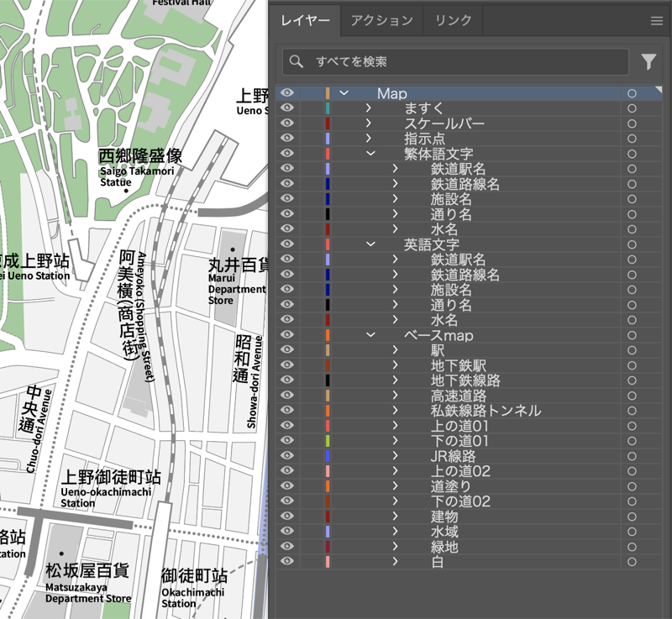This screenshot has height=619, width=672.
Task: Click the target circle for Map layer
Action: [x=632, y=94]
